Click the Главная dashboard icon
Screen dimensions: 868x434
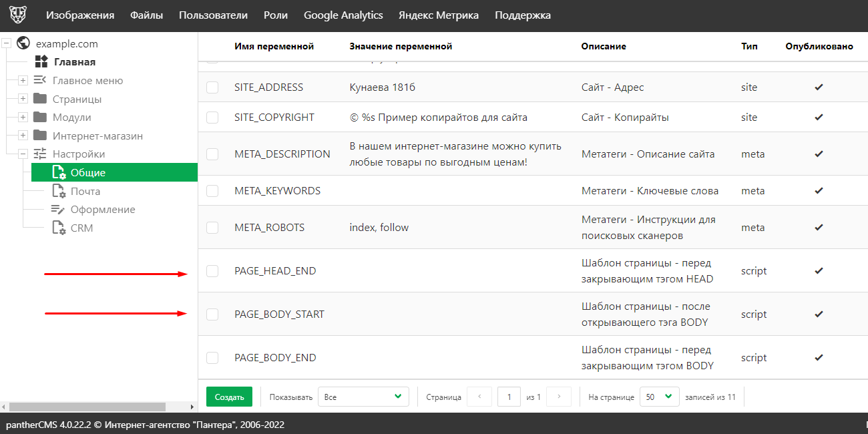[x=41, y=62]
